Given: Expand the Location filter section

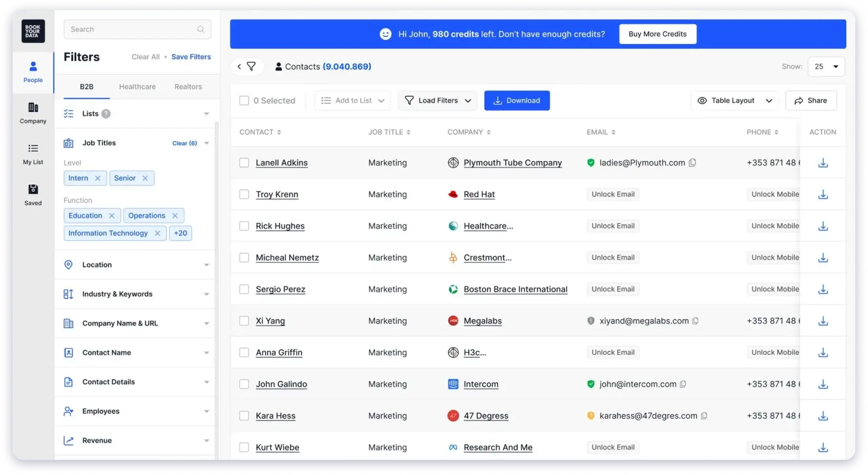Looking at the screenshot, I should 206,265.
